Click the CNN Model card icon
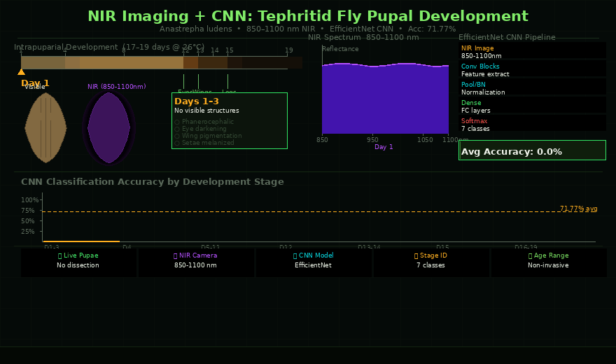The height and width of the screenshot is (364, 616). 294,256
